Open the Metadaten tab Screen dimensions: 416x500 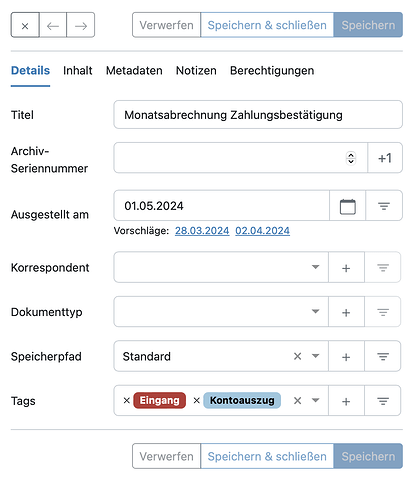(134, 71)
